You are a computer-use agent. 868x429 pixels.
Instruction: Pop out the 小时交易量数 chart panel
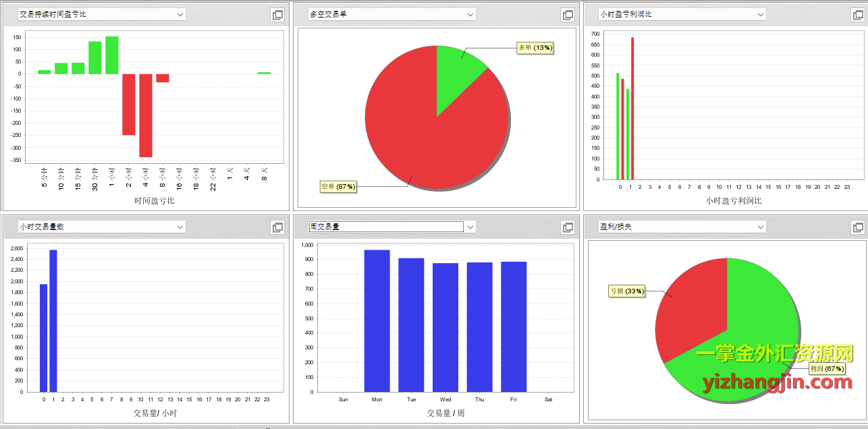[x=277, y=228]
